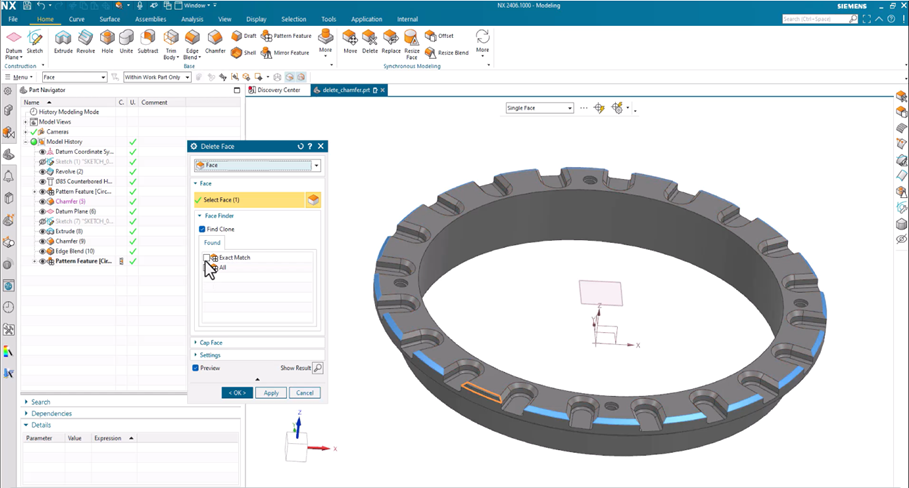Open the Hole feature tool
This screenshot has height=488, width=909.
pos(107,42)
